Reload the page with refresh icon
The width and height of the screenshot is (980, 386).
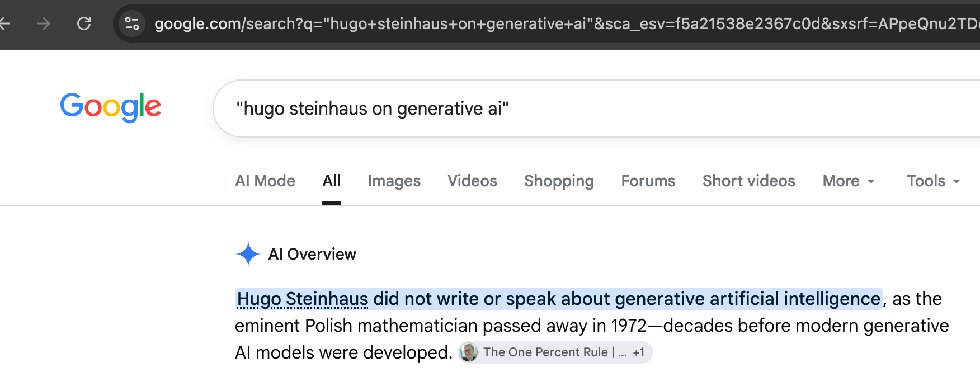(x=84, y=23)
